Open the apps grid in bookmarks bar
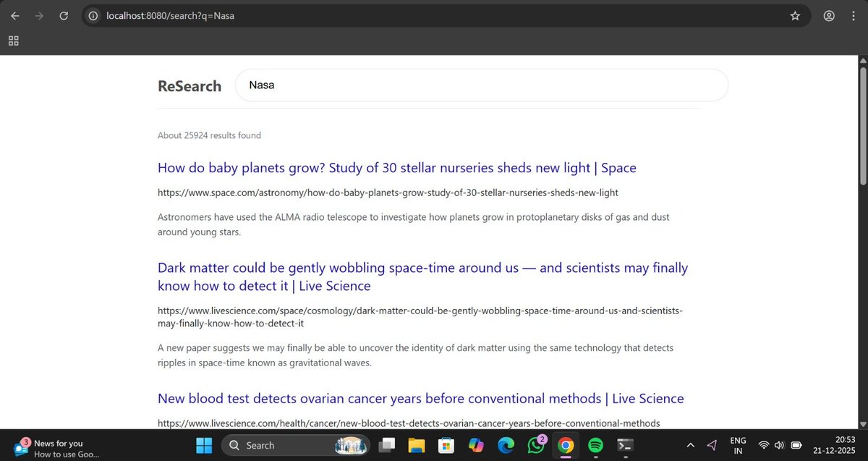The height and width of the screenshot is (461, 868). (x=13, y=41)
